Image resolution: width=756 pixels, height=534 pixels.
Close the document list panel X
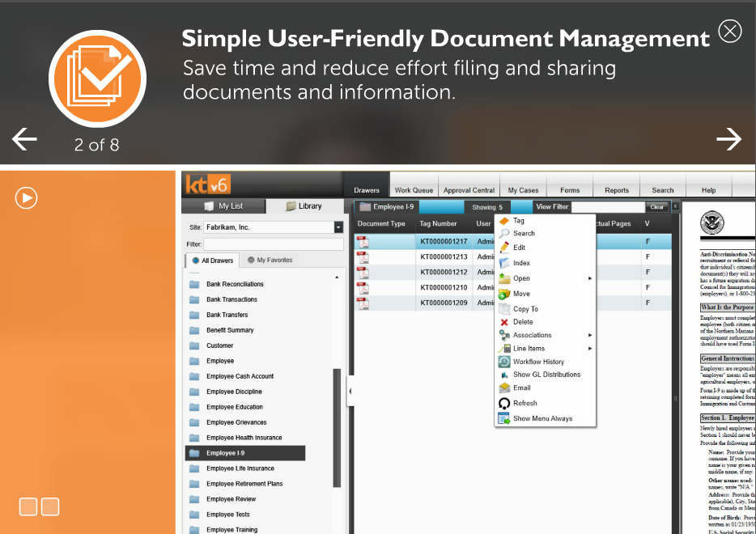[675, 207]
